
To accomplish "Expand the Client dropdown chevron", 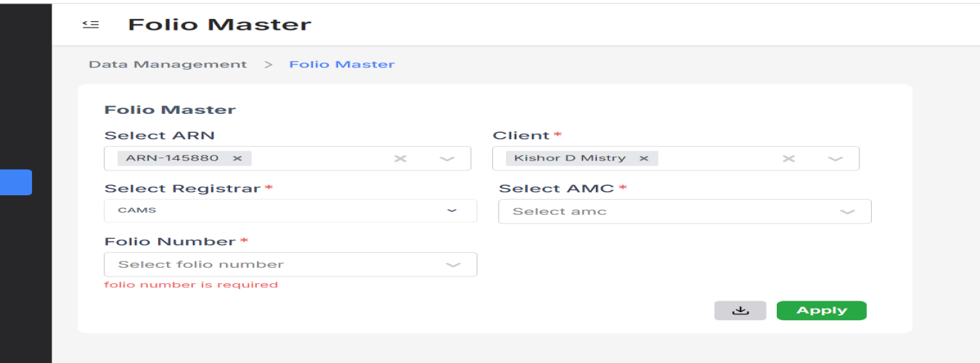I will click(836, 158).
